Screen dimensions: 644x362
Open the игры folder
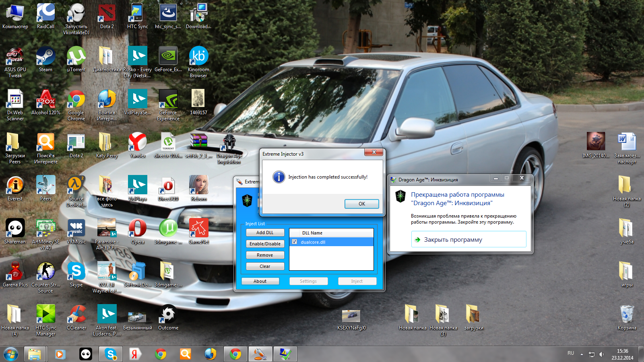pyautogui.click(x=627, y=274)
